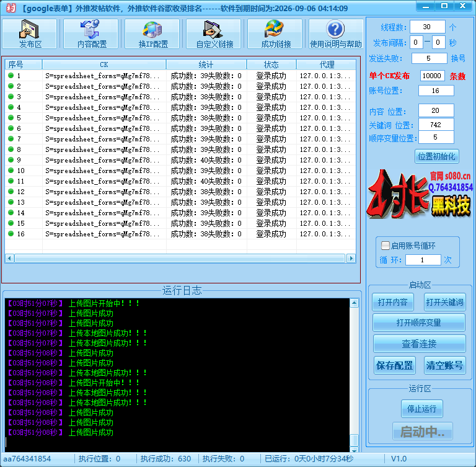Click the 线程数 input field
Screen dimensions: 476x467
point(426,27)
